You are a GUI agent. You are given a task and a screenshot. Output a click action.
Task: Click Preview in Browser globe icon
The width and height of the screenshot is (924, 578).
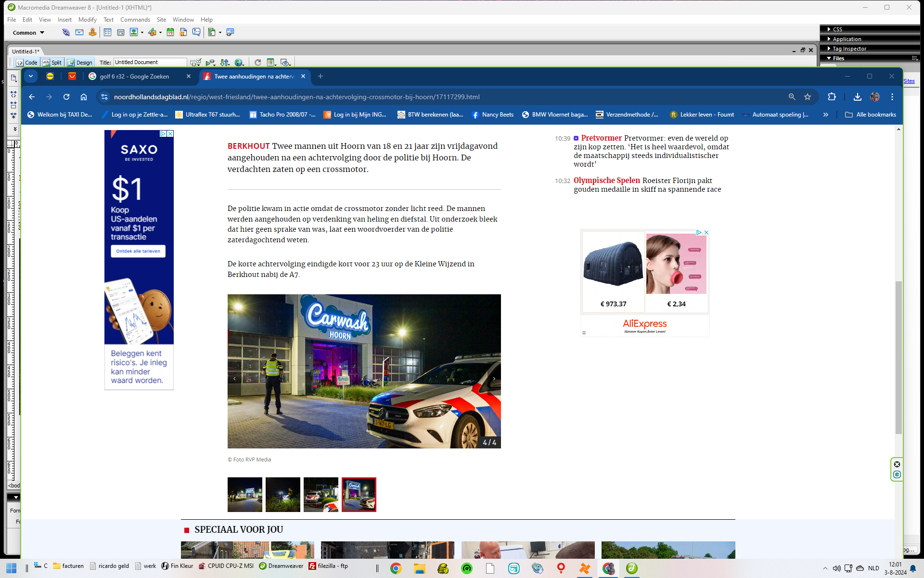(239, 62)
